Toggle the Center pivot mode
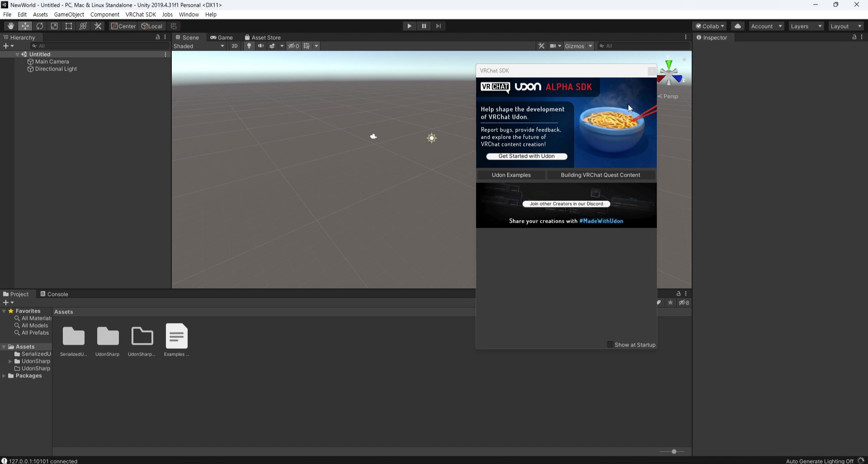 (x=123, y=26)
